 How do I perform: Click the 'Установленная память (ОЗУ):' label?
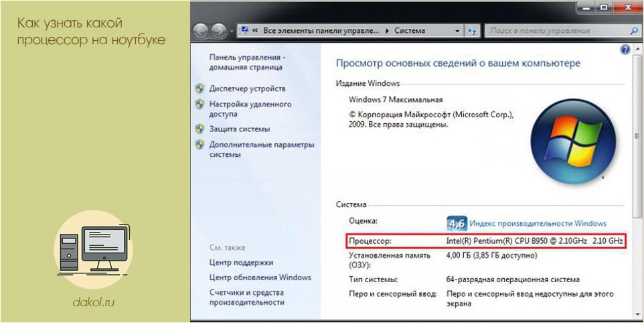(390, 260)
